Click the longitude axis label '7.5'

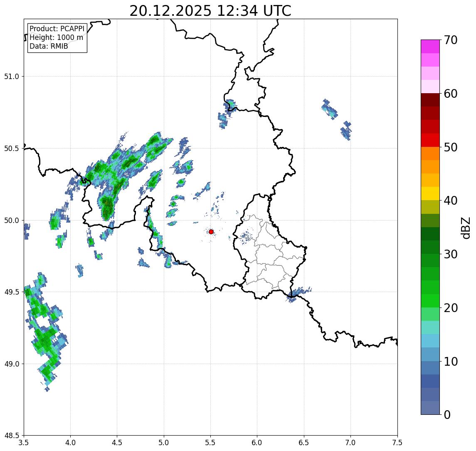(x=397, y=443)
